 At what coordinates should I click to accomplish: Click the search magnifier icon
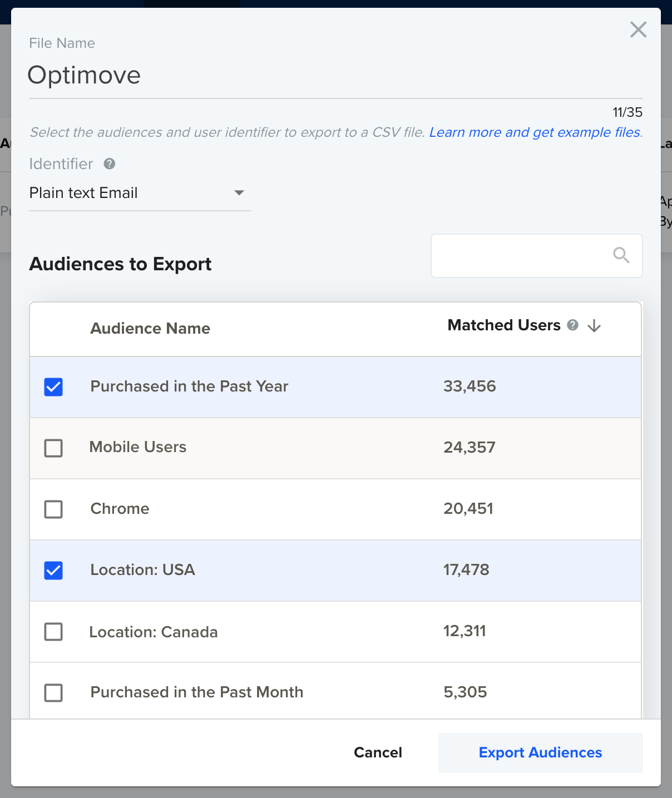click(621, 255)
